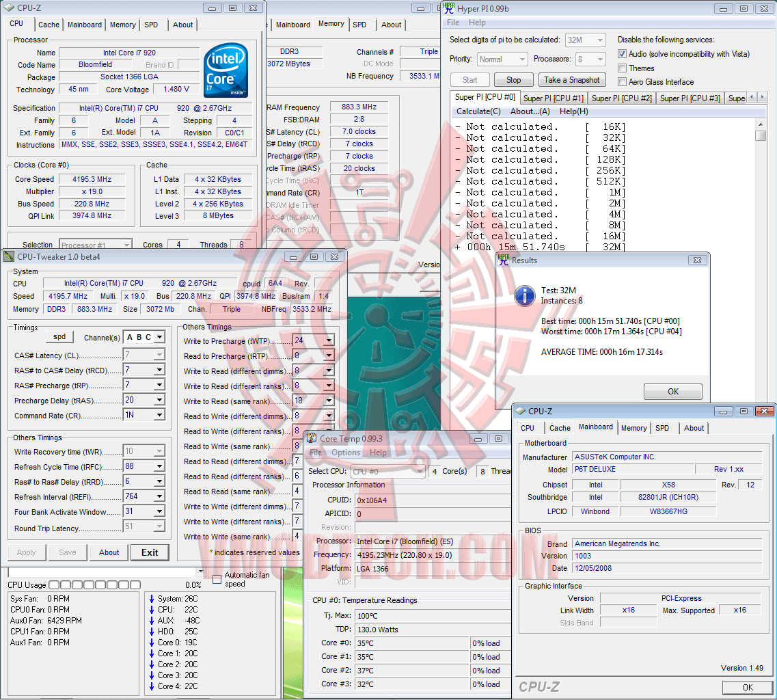The height and width of the screenshot is (700, 777).
Task: Open the Help menu in Hyper PI
Action: coord(477,23)
